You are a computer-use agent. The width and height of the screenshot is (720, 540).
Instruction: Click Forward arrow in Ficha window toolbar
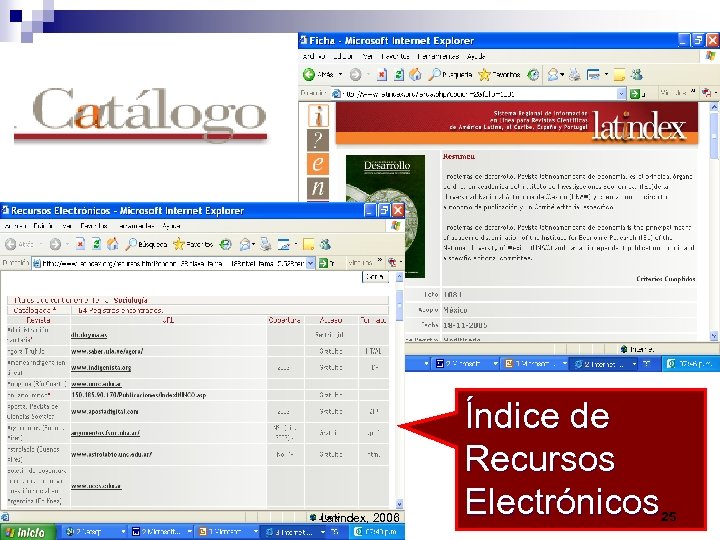click(x=355, y=74)
